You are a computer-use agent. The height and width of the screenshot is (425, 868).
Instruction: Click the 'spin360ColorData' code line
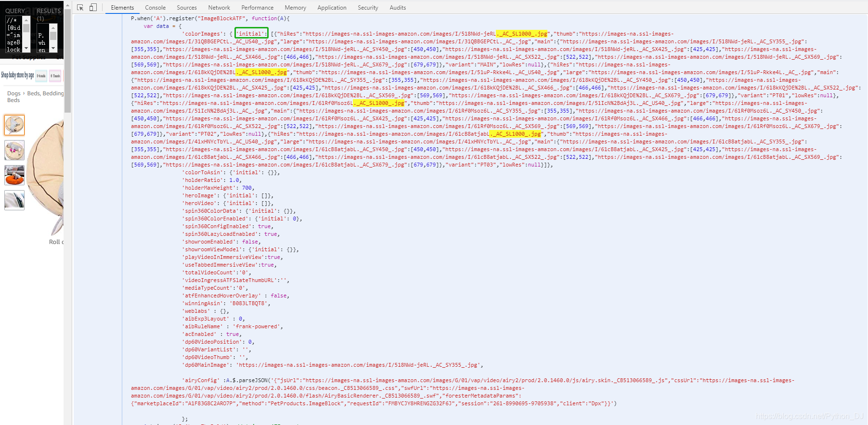[239, 211]
